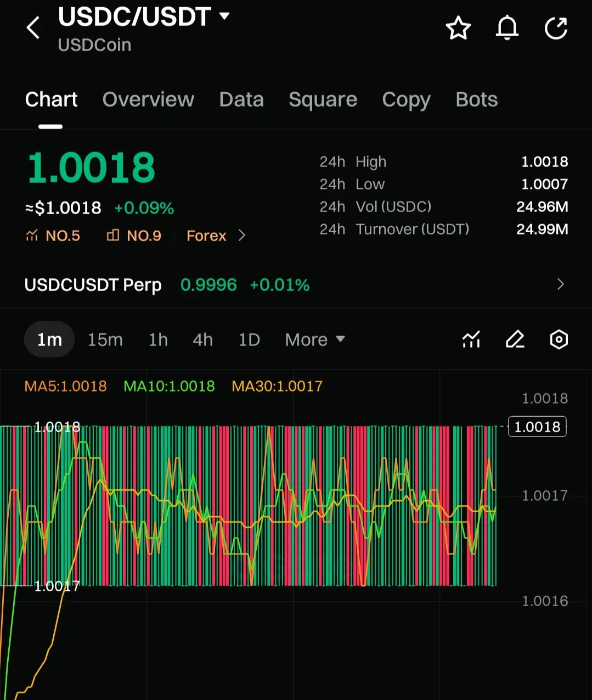Tap the back arrow icon
592x700 pixels.
click(33, 27)
